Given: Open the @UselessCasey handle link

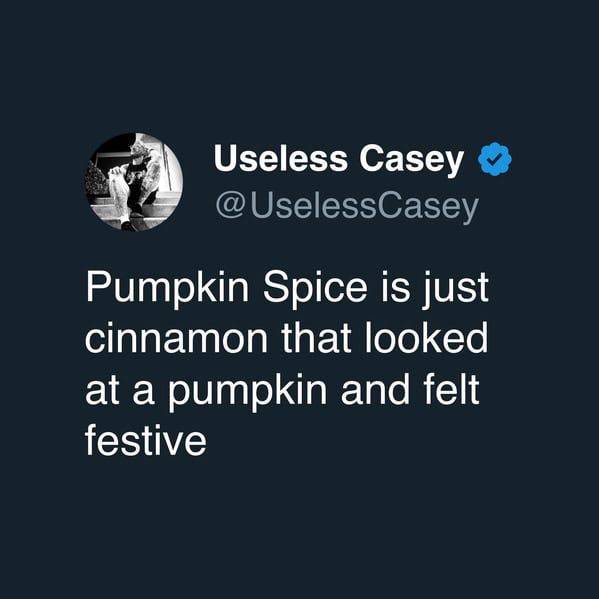Looking at the screenshot, I should click(x=347, y=208).
